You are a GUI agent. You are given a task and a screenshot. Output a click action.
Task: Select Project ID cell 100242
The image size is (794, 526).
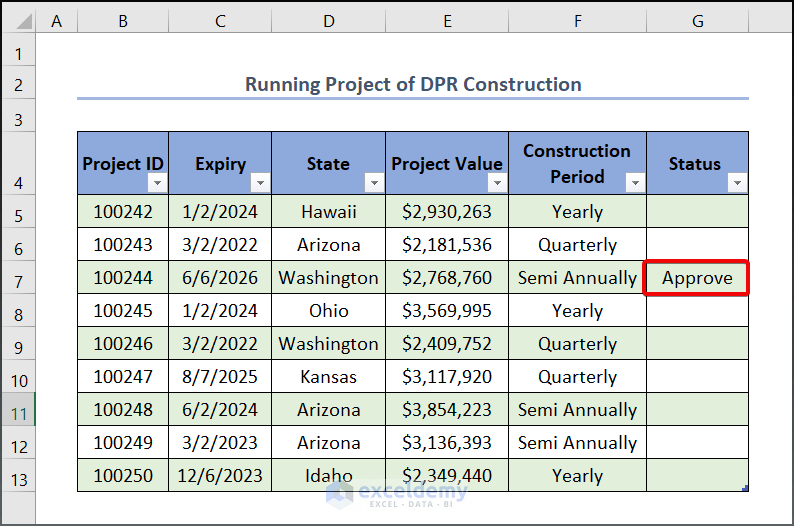pyautogui.click(x=123, y=212)
